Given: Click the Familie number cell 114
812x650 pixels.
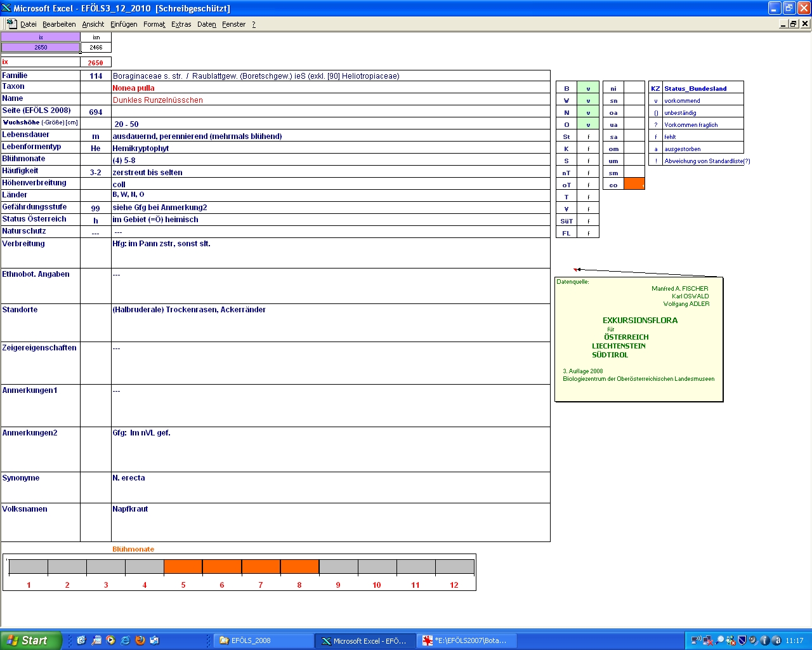Looking at the screenshot, I should coord(96,76).
